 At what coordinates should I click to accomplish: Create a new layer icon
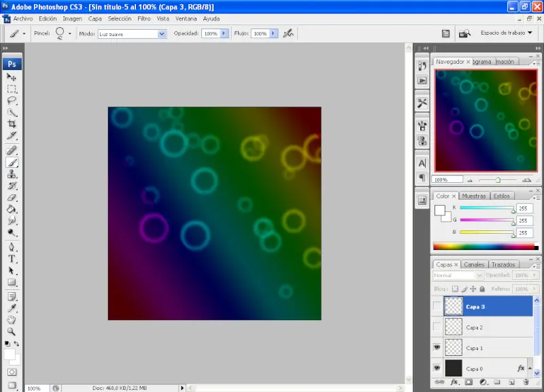coord(511,382)
